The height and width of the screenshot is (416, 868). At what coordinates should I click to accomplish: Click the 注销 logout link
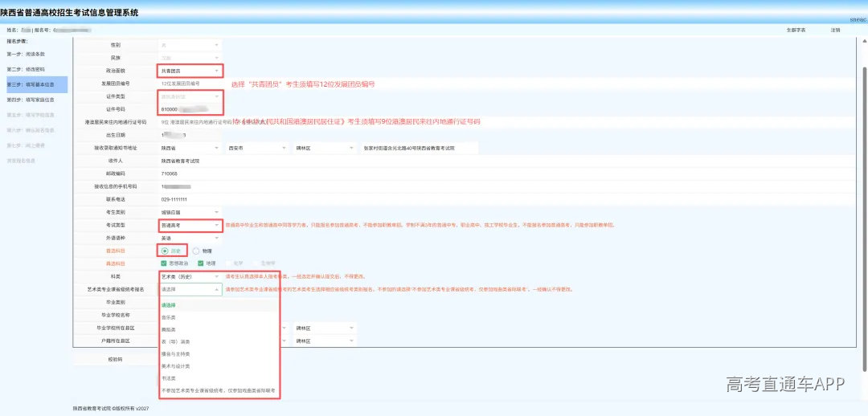[x=835, y=30]
